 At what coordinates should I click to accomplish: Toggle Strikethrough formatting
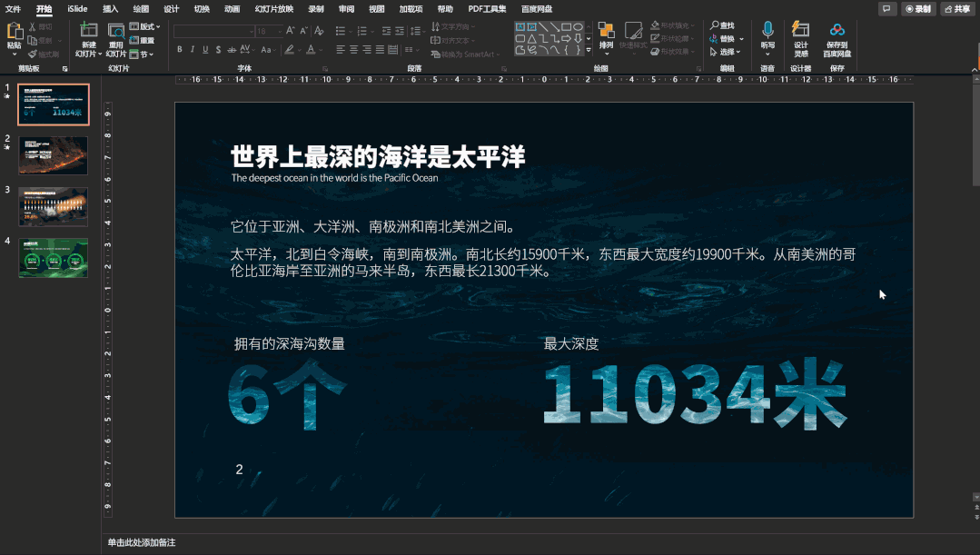(x=232, y=49)
